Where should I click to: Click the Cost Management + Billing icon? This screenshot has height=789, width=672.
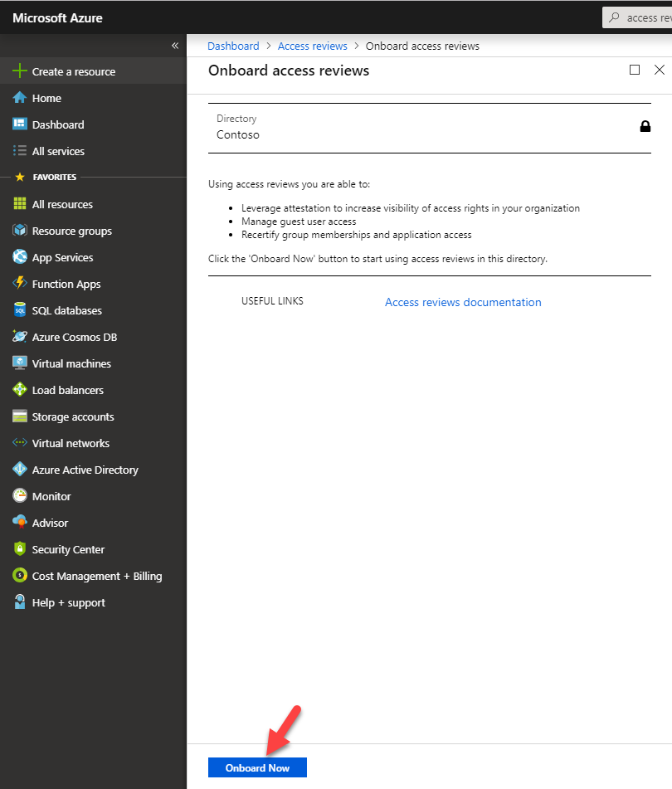20,575
